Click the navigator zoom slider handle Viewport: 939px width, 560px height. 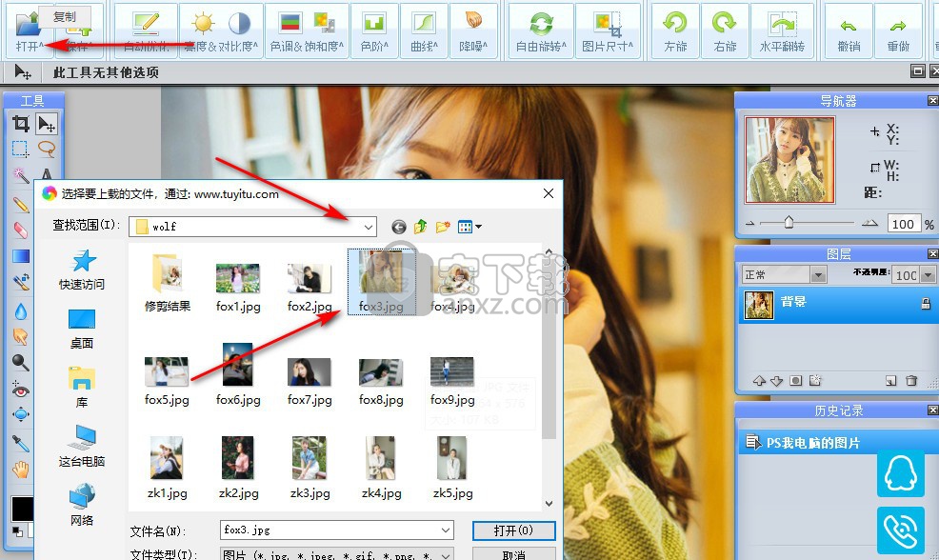[x=789, y=223]
